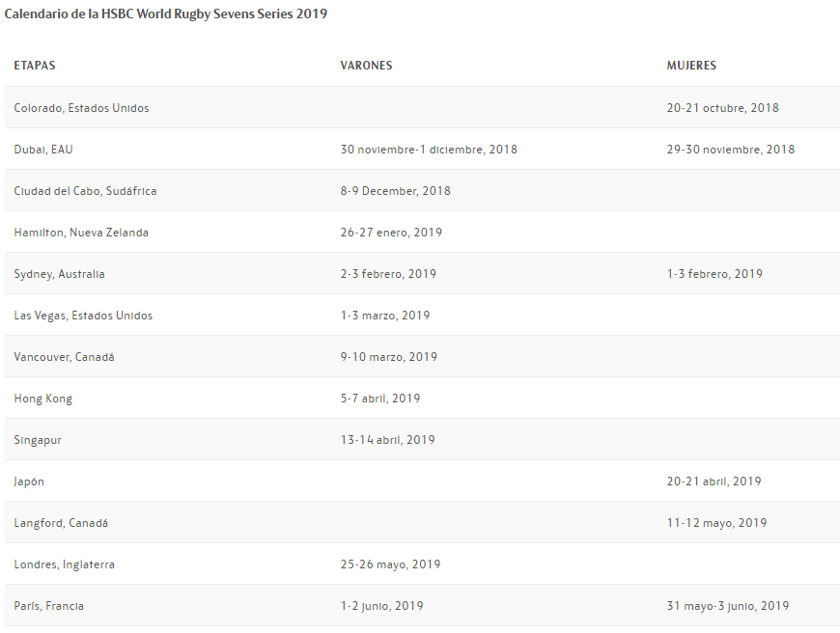Select the ETAPAS column header

coord(35,66)
